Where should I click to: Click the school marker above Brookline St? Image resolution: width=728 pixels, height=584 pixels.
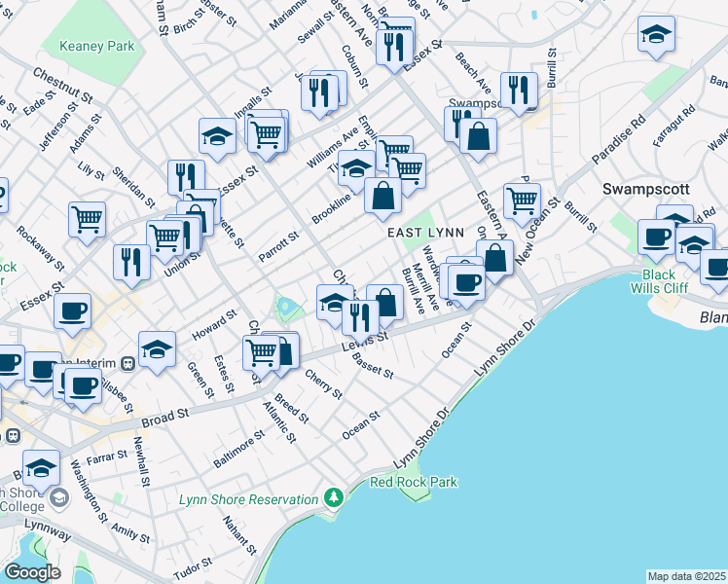coord(356,169)
